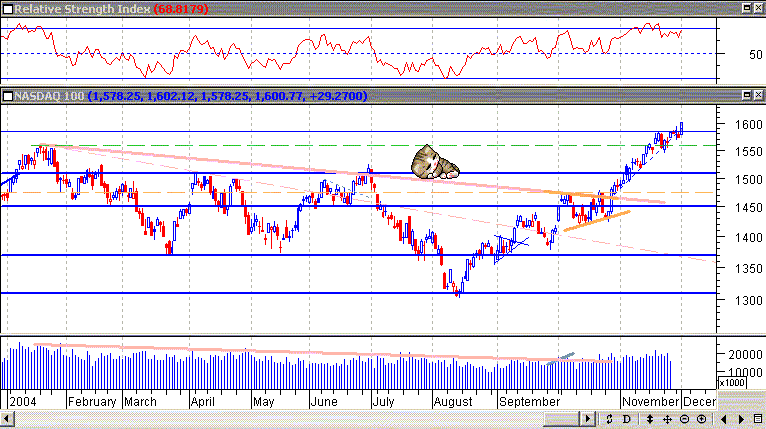The height and width of the screenshot is (429, 766).
Task: Click the 'July' date axis label
Action: [383, 402]
